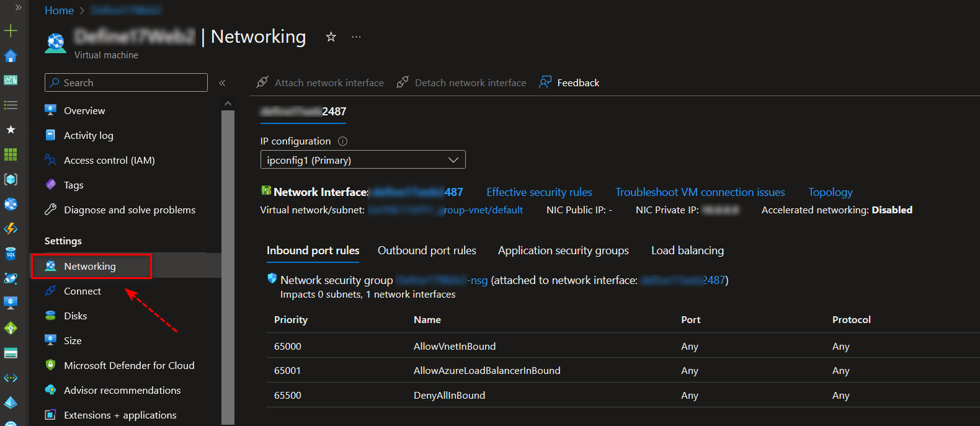The image size is (980, 426).
Task: Open SQL databases icon in sidebar
Action: (11, 254)
